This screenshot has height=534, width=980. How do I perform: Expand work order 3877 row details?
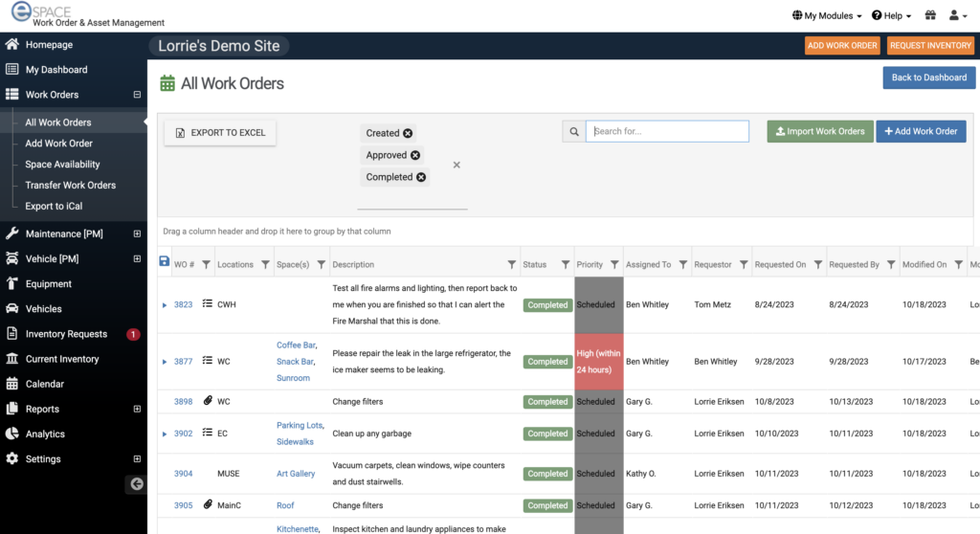pos(165,362)
